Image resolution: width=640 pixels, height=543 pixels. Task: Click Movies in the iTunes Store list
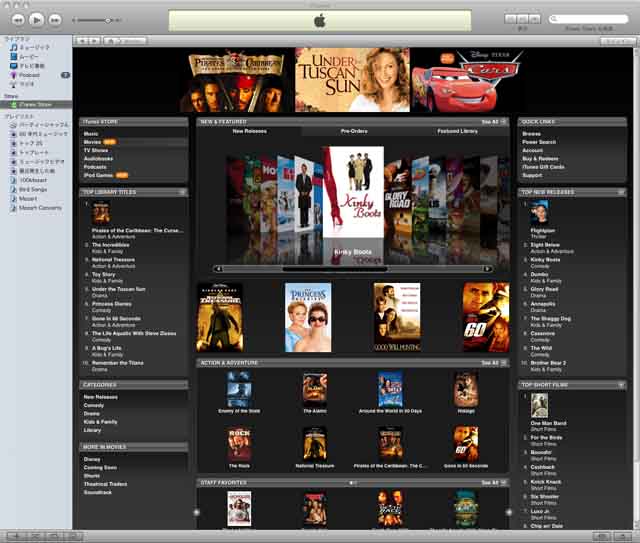(92, 142)
